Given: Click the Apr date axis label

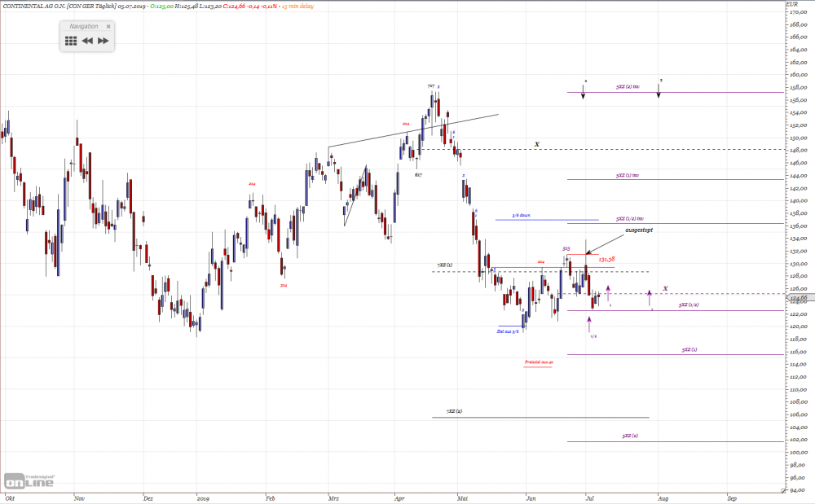Looking at the screenshot, I should pos(399,498).
